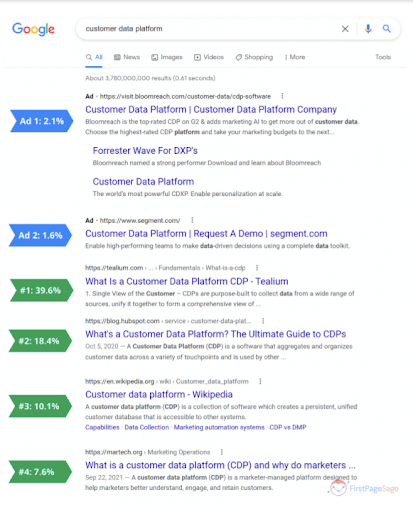Start voice search with microphone icon
The height and width of the screenshot is (512, 413).
coord(368,29)
